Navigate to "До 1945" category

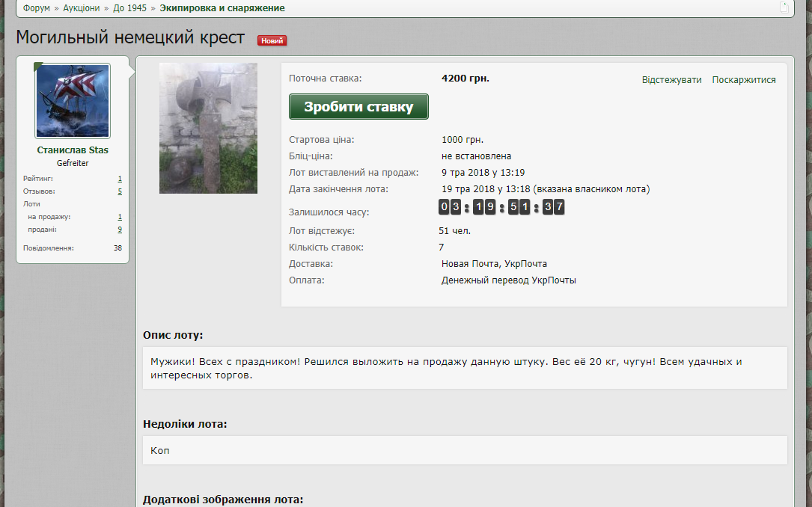point(129,8)
